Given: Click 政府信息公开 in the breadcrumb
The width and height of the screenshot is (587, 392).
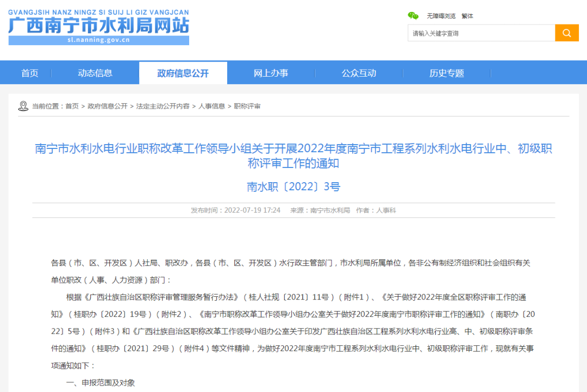Looking at the screenshot, I should (108, 107).
